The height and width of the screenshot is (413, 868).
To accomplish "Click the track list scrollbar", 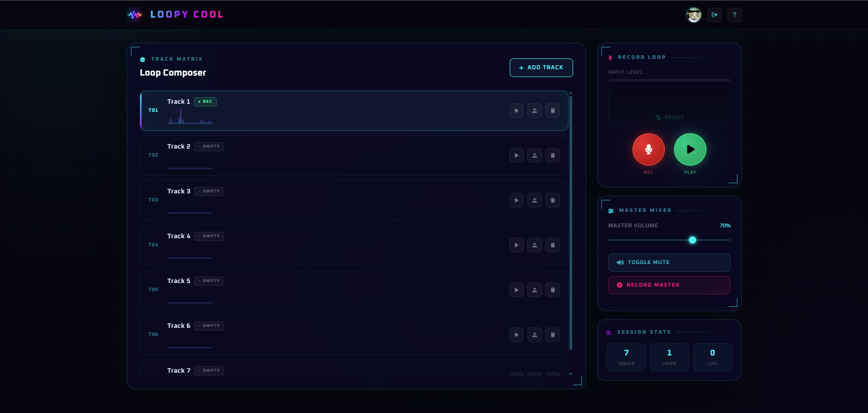I will tap(571, 222).
